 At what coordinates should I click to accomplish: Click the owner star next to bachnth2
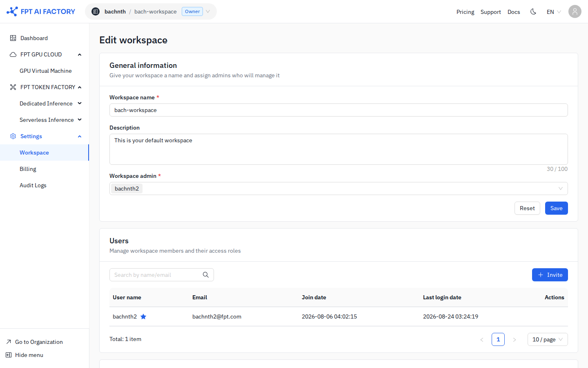[143, 316]
